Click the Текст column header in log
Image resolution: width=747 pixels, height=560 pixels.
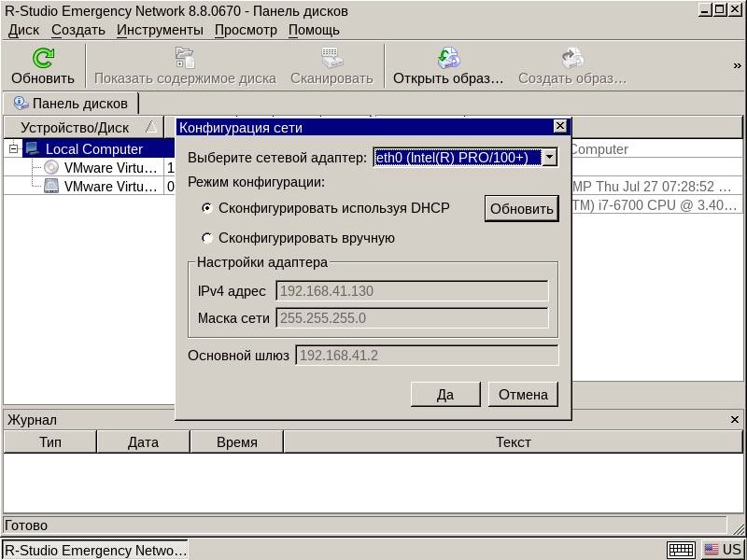tap(513, 441)
